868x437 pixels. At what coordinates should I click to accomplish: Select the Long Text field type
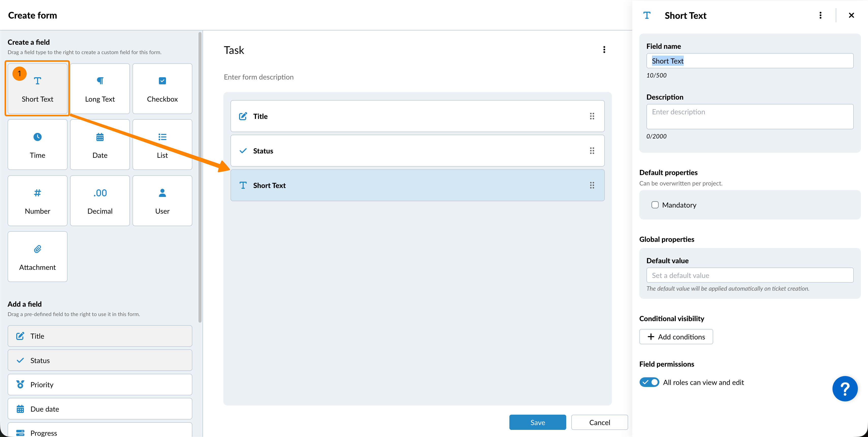(100, 89)
